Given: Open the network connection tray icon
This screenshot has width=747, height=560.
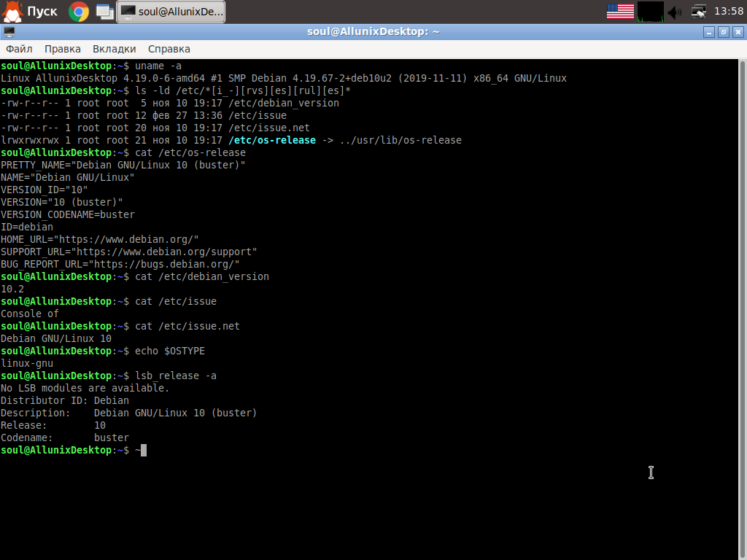Looking at the screenshot, I should pyautogui.click(x=698, y=12).
